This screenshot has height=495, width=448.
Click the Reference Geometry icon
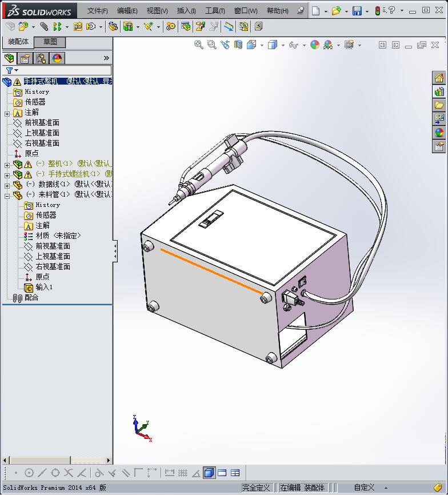coord(148,26)
